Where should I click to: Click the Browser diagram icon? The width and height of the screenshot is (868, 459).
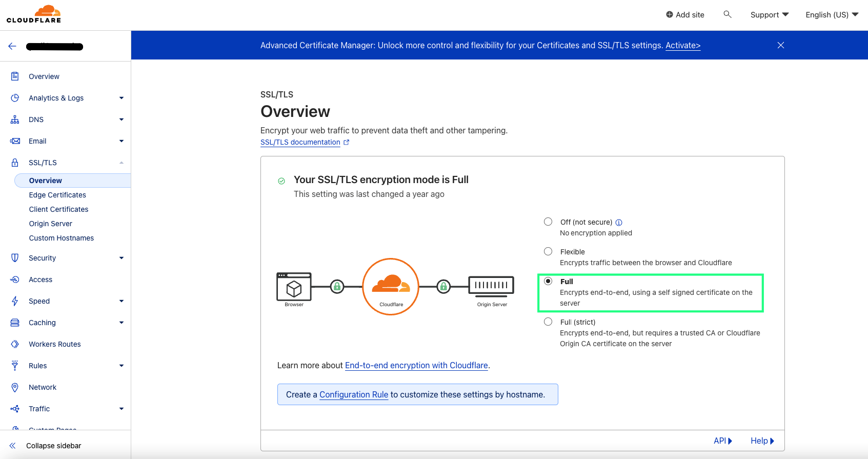click(x=294, y=287)
